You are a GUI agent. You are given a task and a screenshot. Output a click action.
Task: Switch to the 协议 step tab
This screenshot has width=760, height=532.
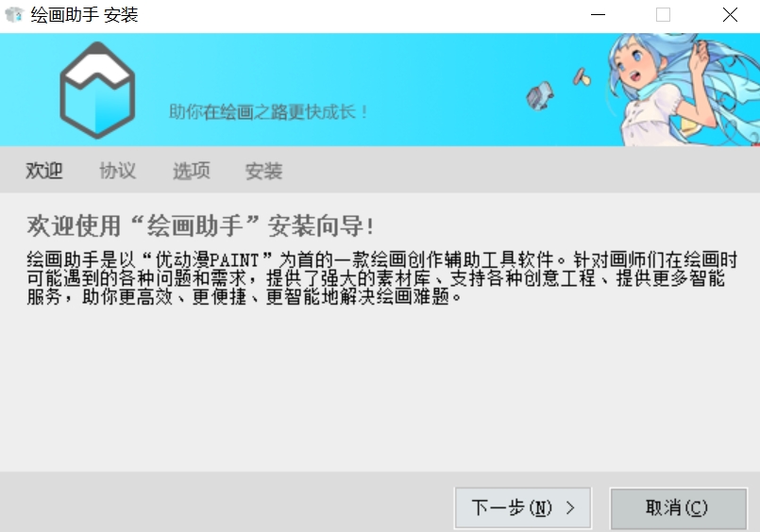(117, 171)
